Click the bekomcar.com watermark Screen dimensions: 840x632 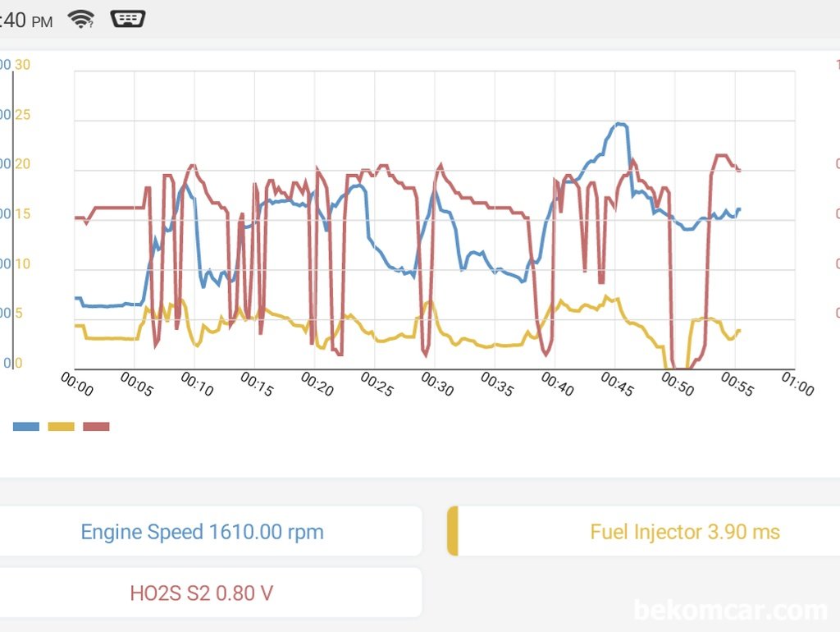731,610
